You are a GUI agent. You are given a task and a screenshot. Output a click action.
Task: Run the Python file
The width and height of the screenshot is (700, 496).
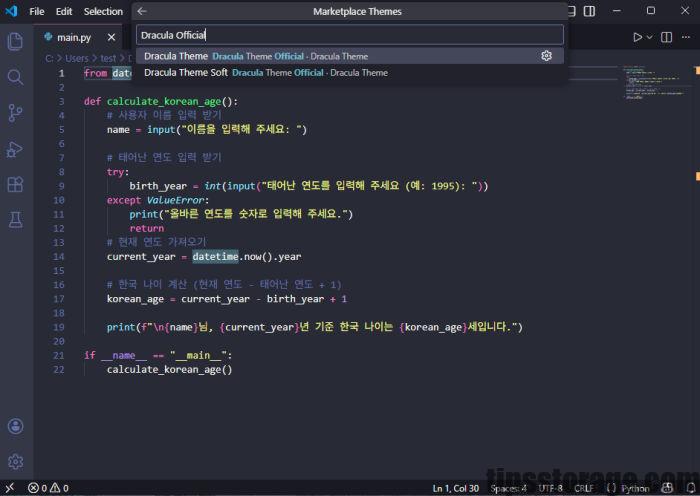click(638, 37)
